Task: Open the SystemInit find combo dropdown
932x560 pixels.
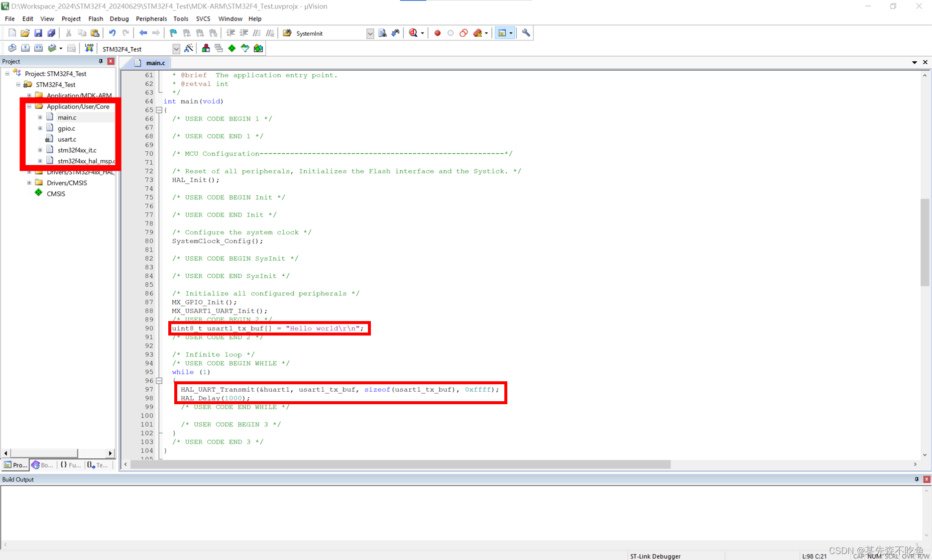Action: (x=370, y=33)
